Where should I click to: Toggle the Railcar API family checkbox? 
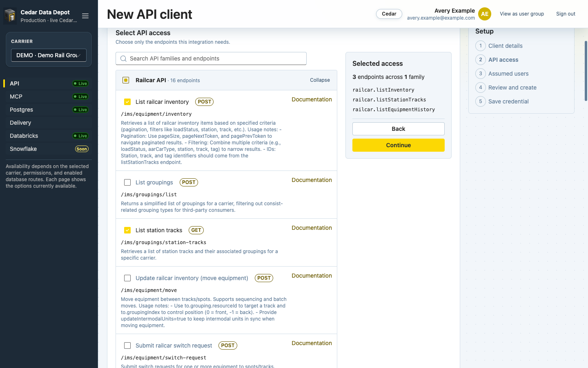tap(126, 80)
